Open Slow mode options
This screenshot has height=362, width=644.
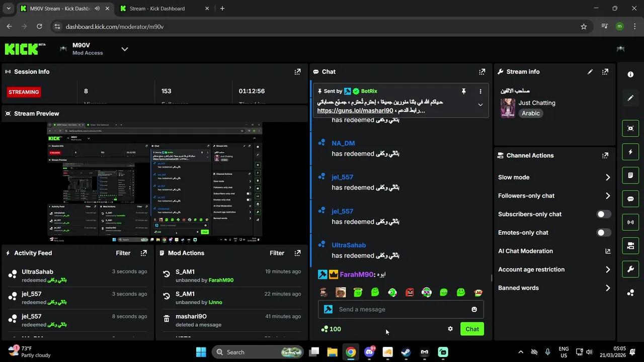pos(554,177)
